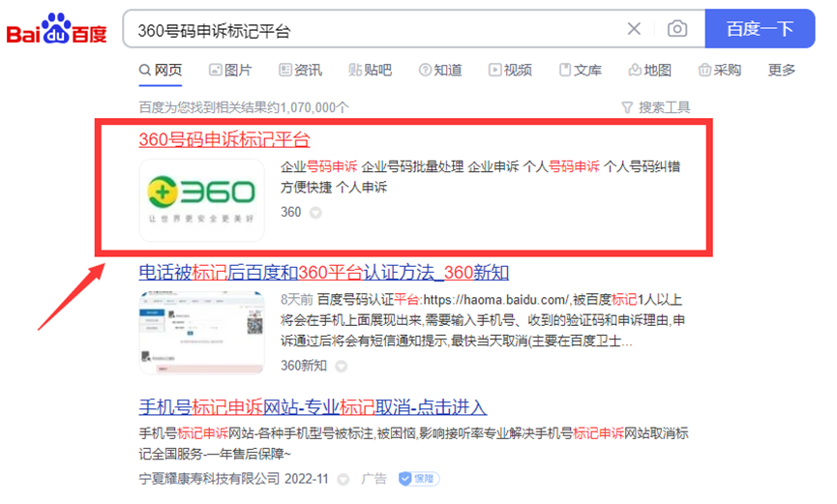
Task: Open the 360号码申诉标记平台 result link
Action: point(224,139)
